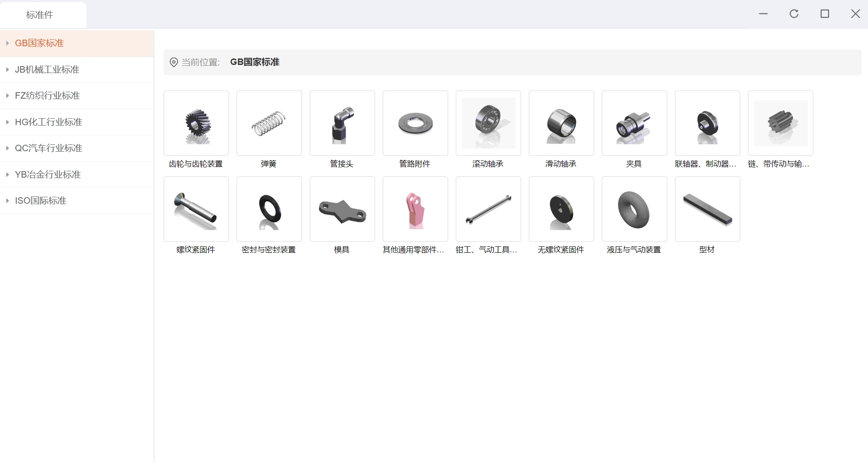Switch to the 标准件 tab
The width and height of the screenshot is (868, 465).
point(40,15)
